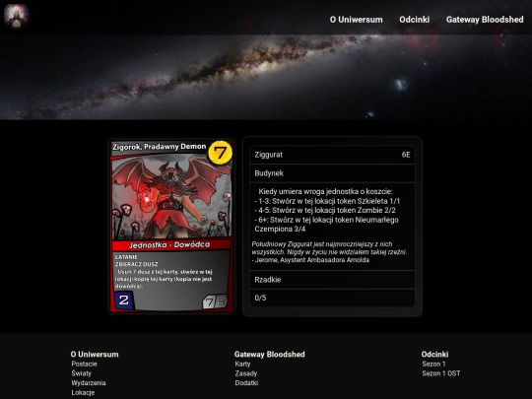Open the Postacie footer link
Screen dimensions: 532x399
(84, 364)
